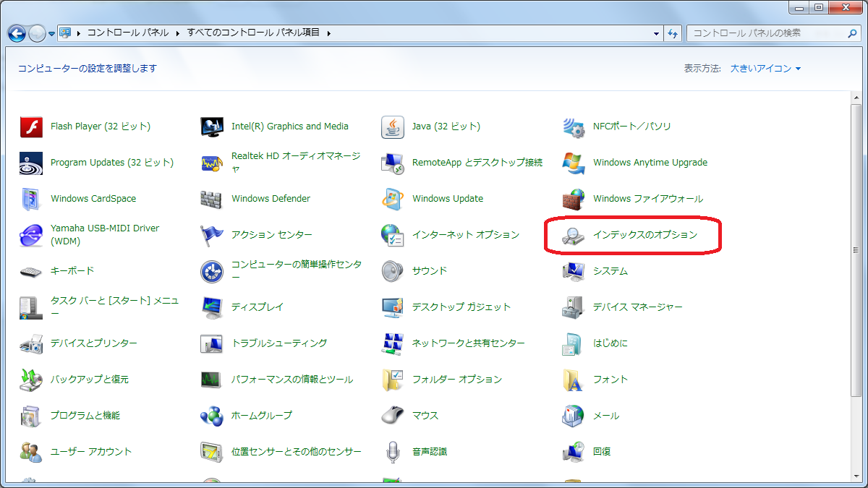
Task: Open the address bar history dropdown arrow
Action: [x=656, y=33]
